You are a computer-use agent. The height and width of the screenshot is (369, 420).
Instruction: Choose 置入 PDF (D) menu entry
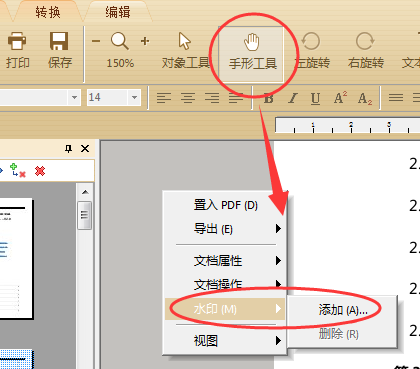(225, 205)
